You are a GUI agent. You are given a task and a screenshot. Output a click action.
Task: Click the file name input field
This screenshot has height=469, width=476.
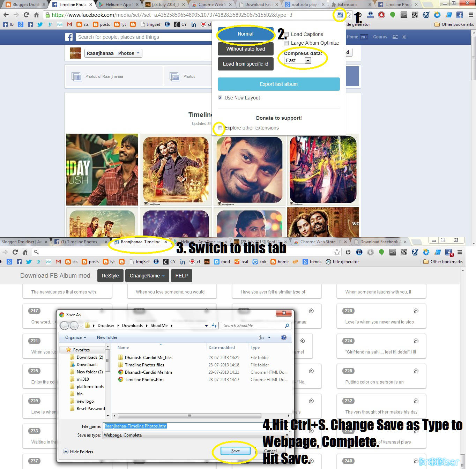(x=174, y=426)
